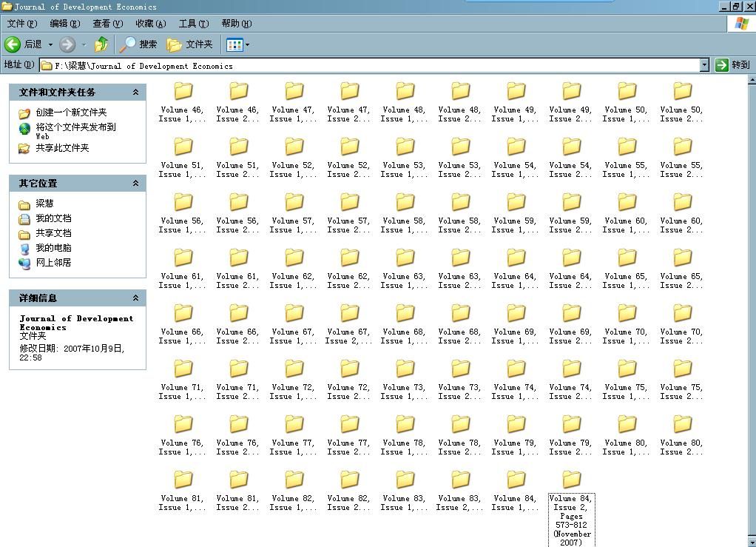Go up one folder level icon
Image resolution: width=756 pixels, height=547 pixels.
coord(101,44)
